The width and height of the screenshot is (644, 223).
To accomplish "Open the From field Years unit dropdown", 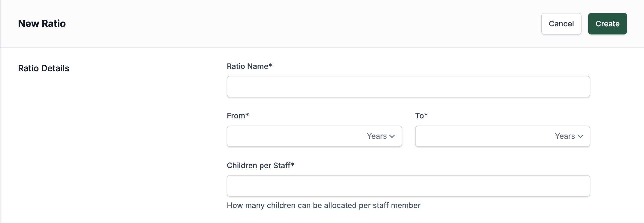I will tap(381, 136).
